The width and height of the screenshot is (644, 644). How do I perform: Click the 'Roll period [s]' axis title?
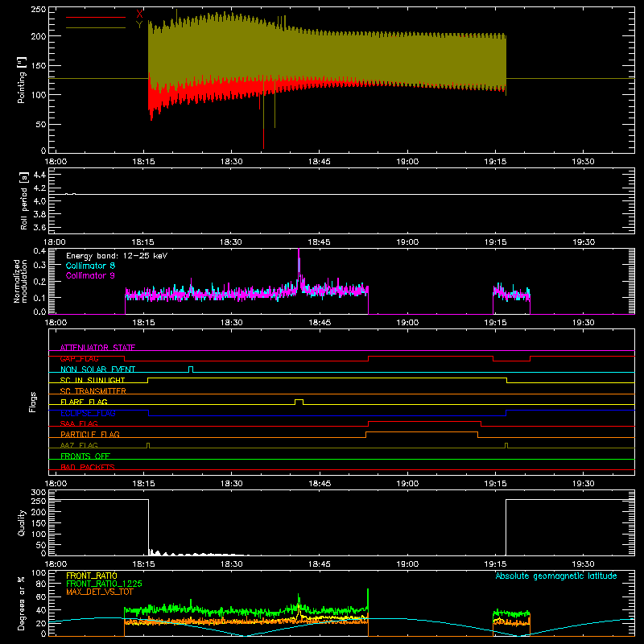coord(24,200)
